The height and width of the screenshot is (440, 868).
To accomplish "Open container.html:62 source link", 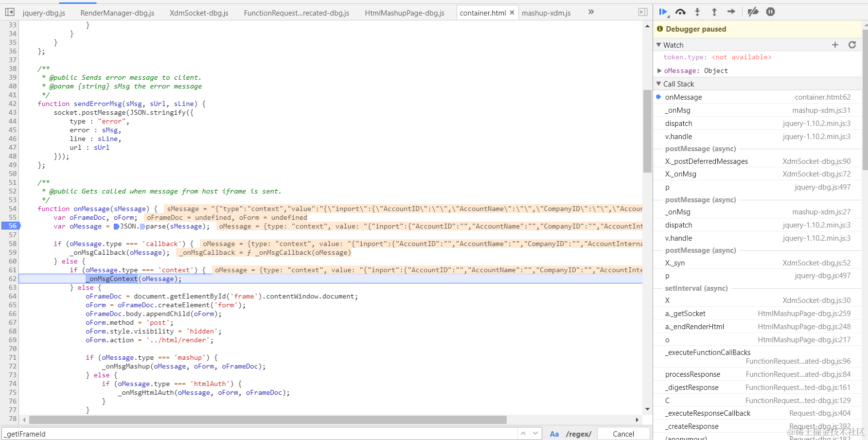I will point(823,97).
